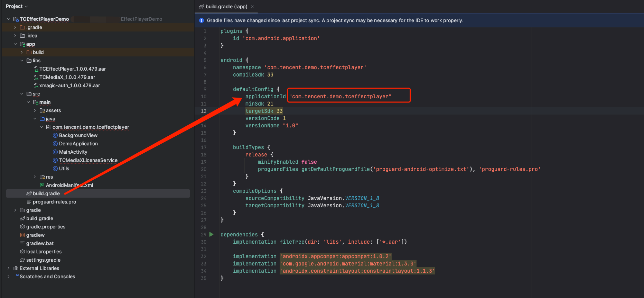The width and height of the screenshot is (644, 298).
Task: Collapse the main source folder
Action: click(28, 102)
